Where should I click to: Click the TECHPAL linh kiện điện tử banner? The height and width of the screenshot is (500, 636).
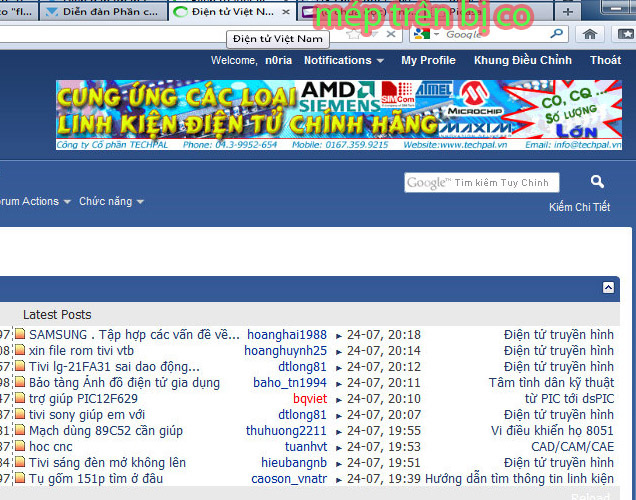click(x=339, y=115)
